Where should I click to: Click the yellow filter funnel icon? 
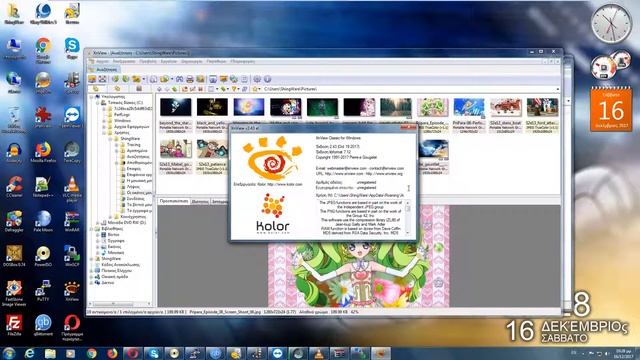click(x=234, y=89)
